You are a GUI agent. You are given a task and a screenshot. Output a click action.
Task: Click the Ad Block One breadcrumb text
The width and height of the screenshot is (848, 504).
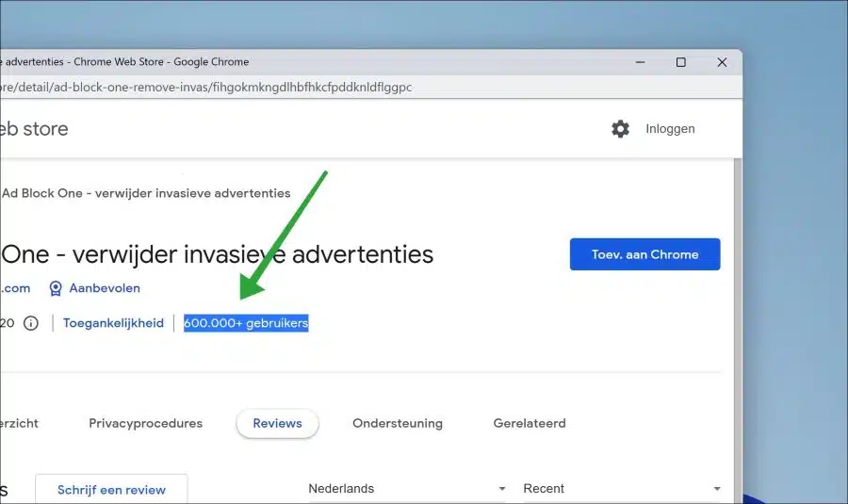[x=146, y=193]
